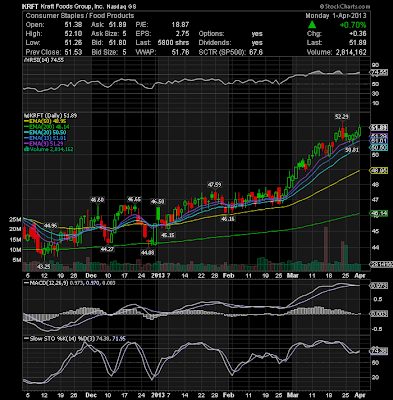Click the Volume entry in chart legend
Screen dimensions: 393x400
tap(48, 149)
